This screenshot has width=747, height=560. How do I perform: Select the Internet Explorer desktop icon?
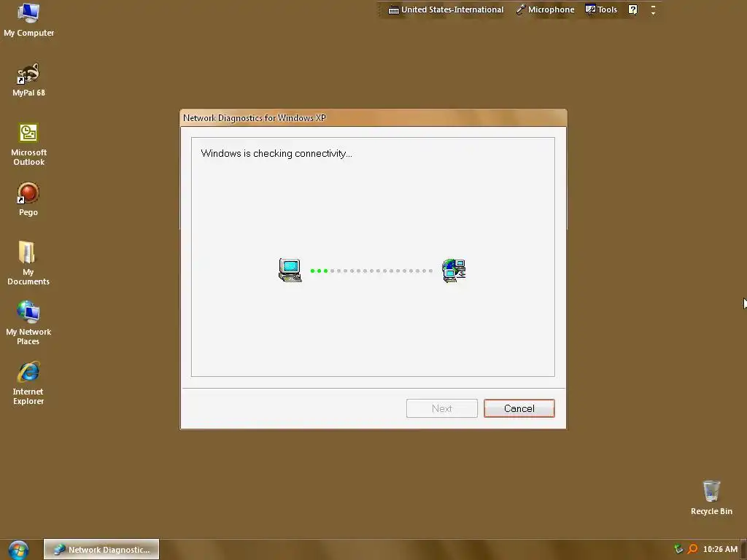pos(28,384)
